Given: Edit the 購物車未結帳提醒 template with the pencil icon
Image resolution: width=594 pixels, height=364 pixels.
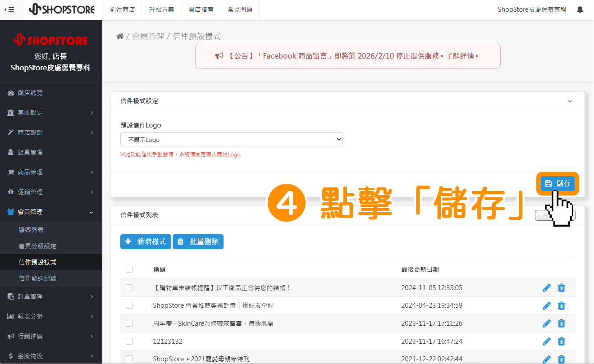Looking at the screenshot, I should [547, 287].
